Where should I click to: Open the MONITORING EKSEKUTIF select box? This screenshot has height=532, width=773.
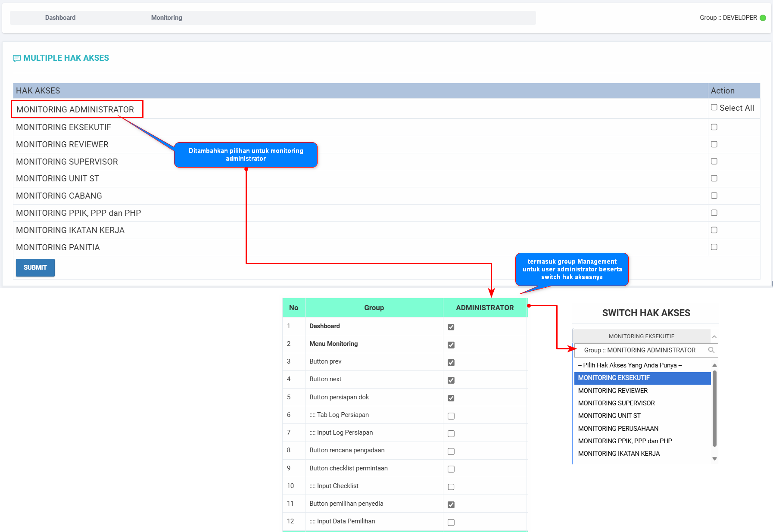pyautogui.click(x=641, y=336)
